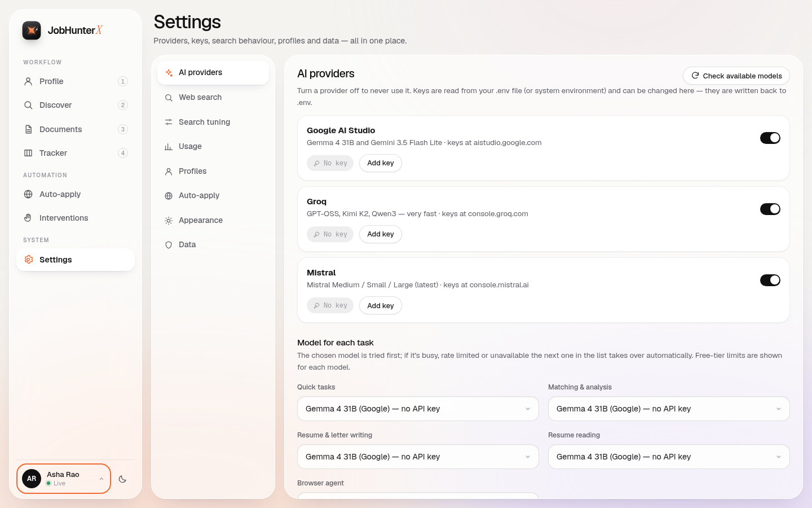Click the Auto-apply globe icon in left sidebar

tap(28, 194)
